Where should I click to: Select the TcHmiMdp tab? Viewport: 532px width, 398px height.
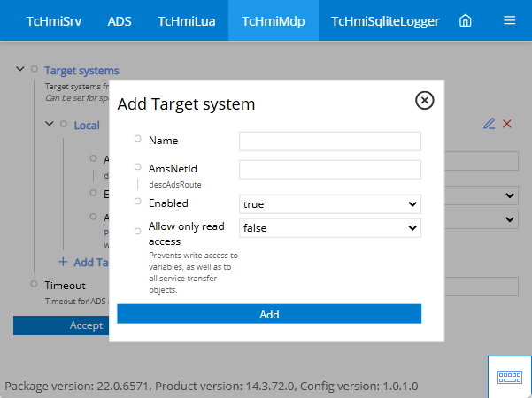click(274, 21)
